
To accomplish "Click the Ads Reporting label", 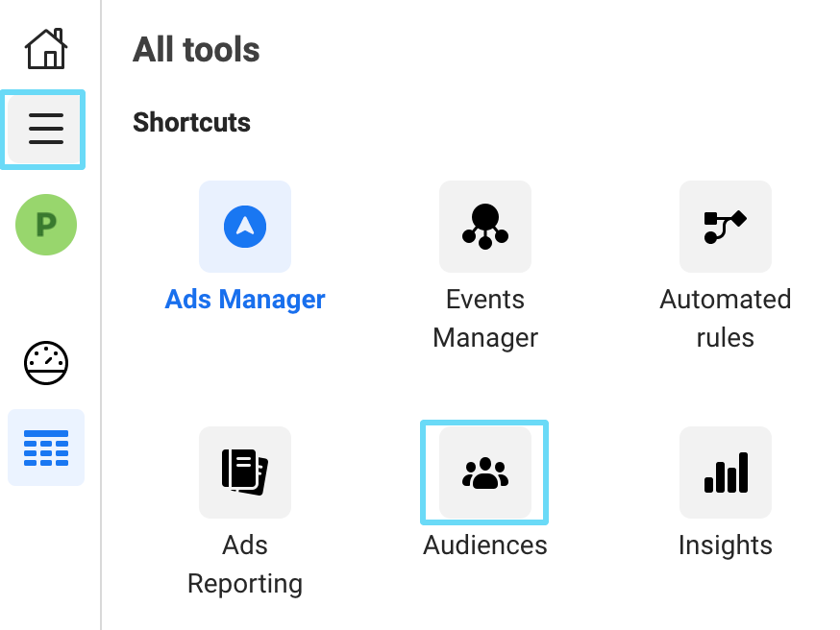I will (245, 565).
